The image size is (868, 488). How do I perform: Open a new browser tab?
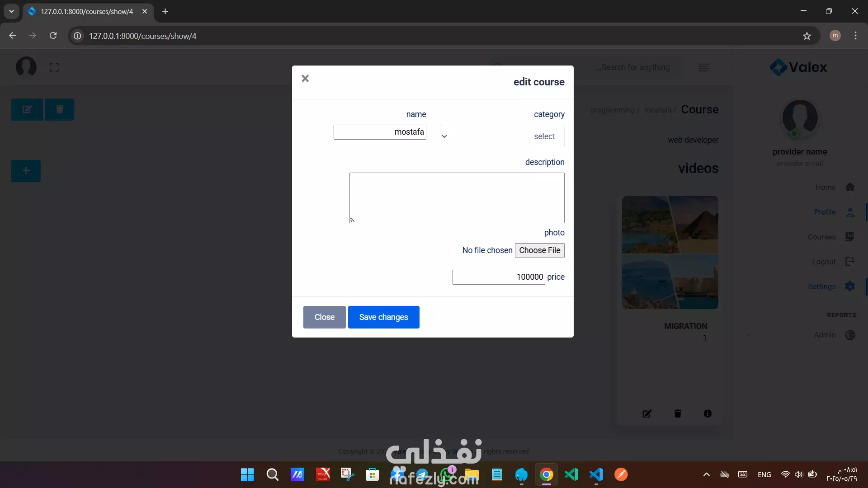coord(165,11)
